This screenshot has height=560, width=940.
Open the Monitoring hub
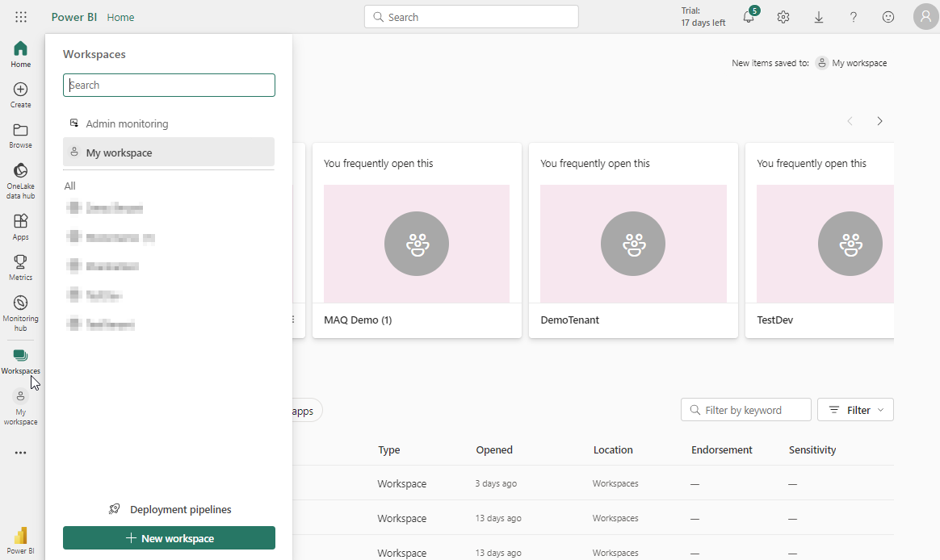21,309
